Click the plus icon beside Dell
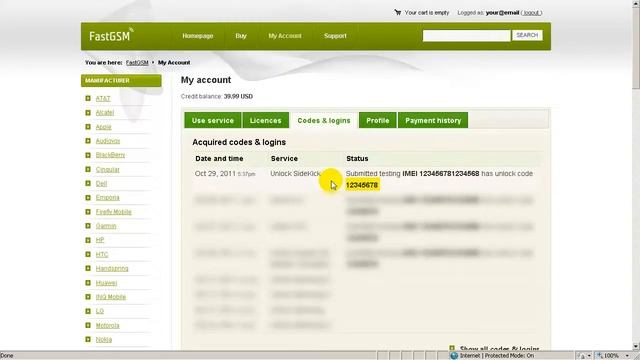 [88, 184]
